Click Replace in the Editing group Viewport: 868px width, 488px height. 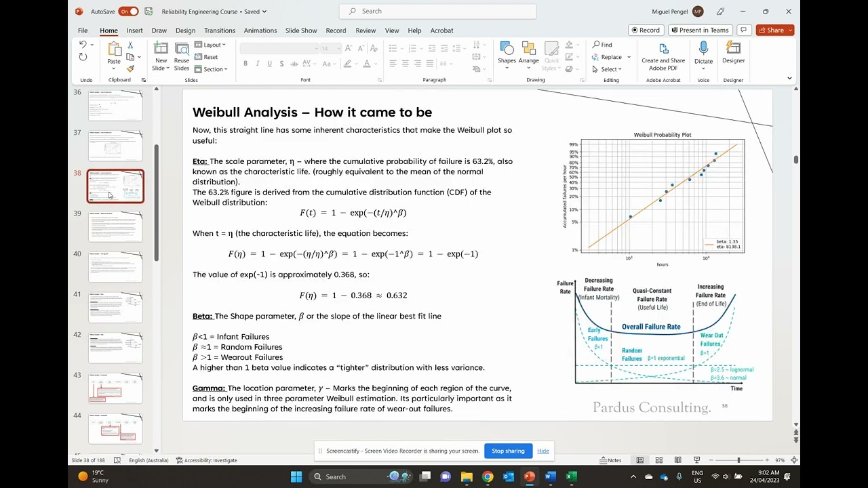pyautogui.click(x=607, y=57)
